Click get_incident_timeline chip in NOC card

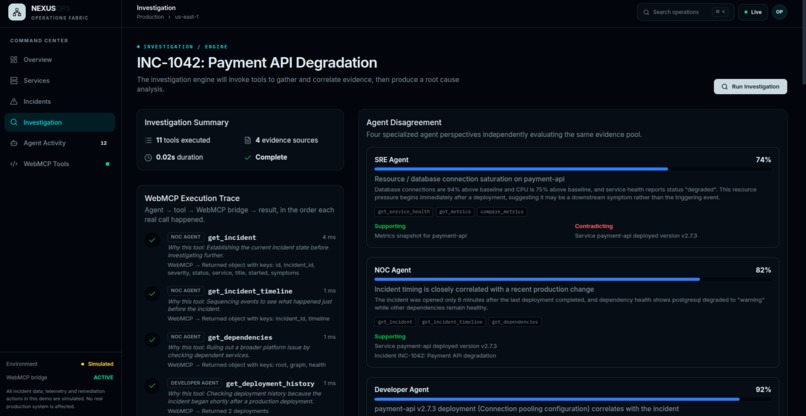pyautogui.click(x=452, y=322)
